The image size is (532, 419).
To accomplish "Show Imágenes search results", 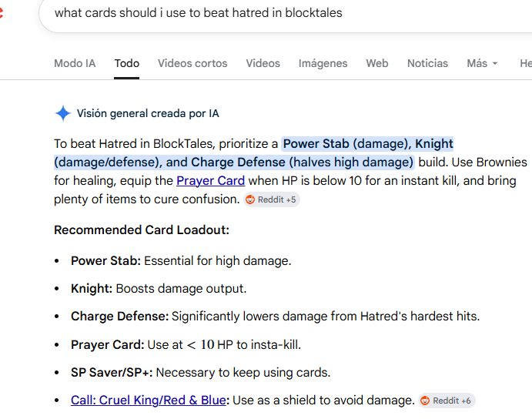I will click(323, 63).
